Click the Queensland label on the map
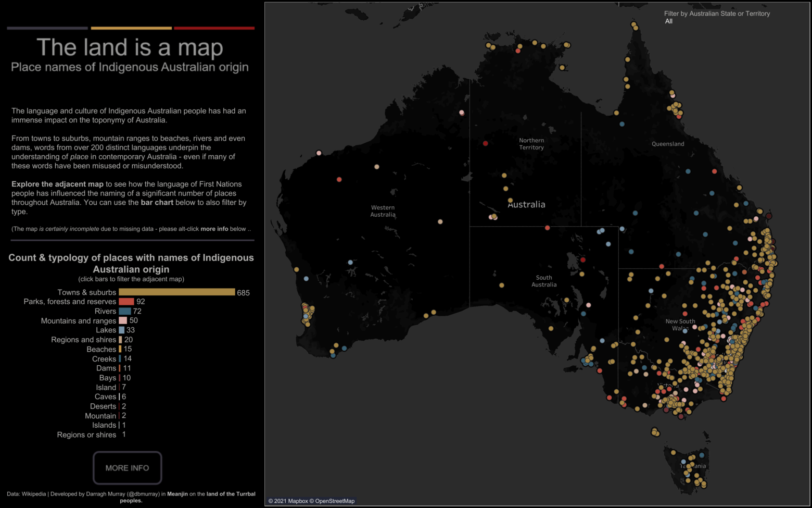812x508 pixels. click(x=668, y=144)
